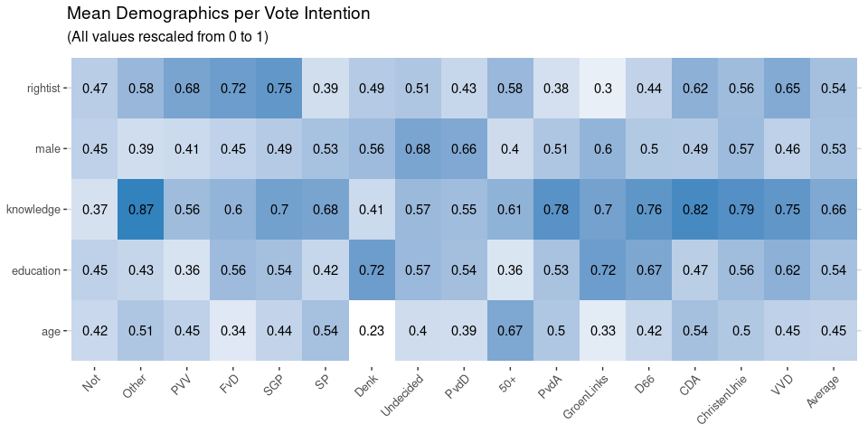
Task: Select the Denk education cell showing 0.72
Action: click(x=372, y=270)
